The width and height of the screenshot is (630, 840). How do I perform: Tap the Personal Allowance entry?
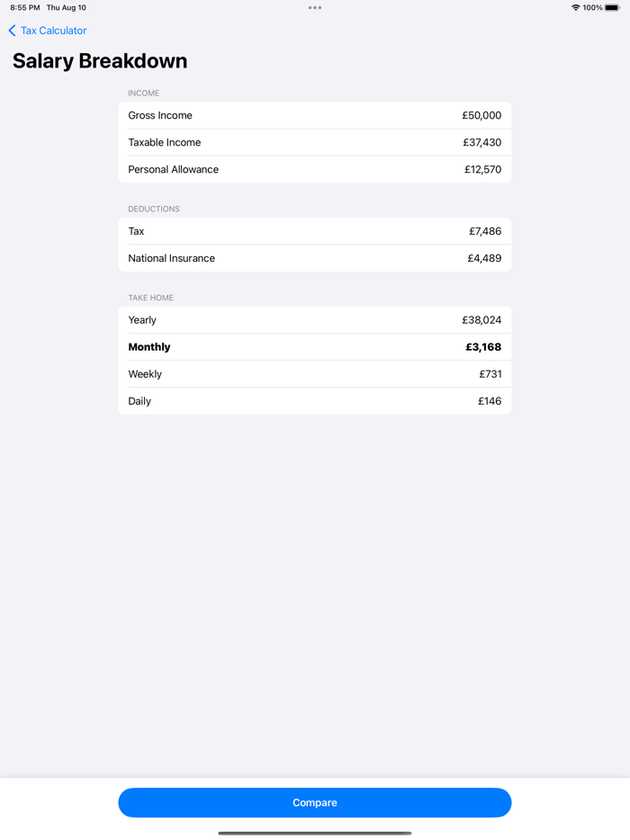pyautogui.click(x=314, y=169)
